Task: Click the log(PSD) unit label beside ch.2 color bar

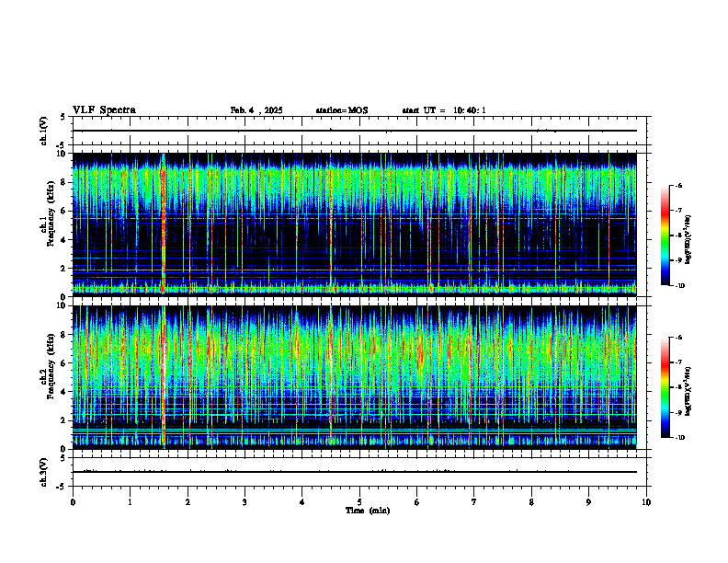Action: coord(688,392)
